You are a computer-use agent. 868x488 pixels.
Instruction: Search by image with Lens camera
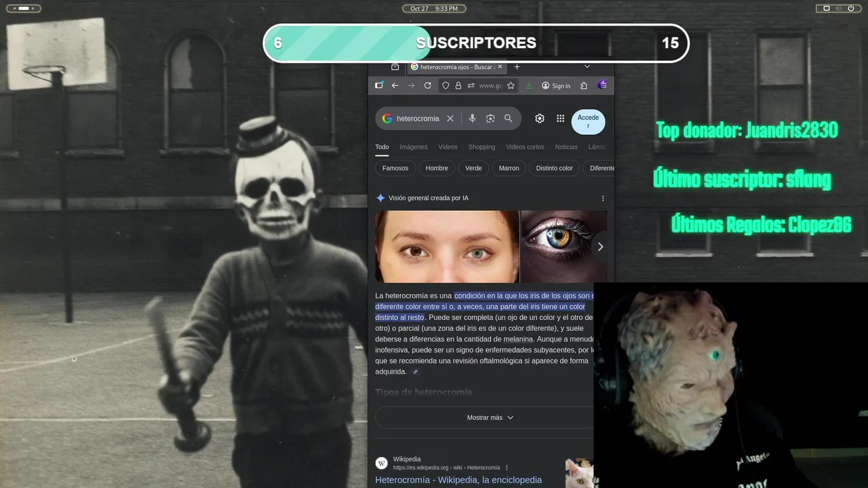click(490, 119)
